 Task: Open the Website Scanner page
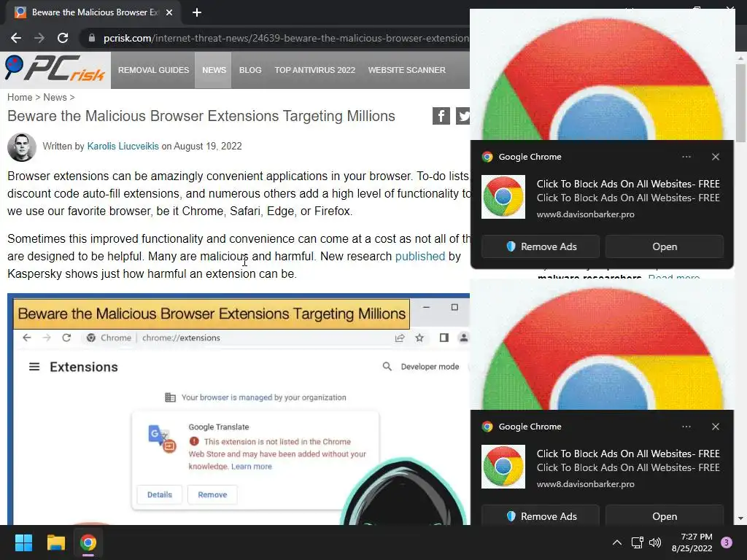click(x=406, y=70)
